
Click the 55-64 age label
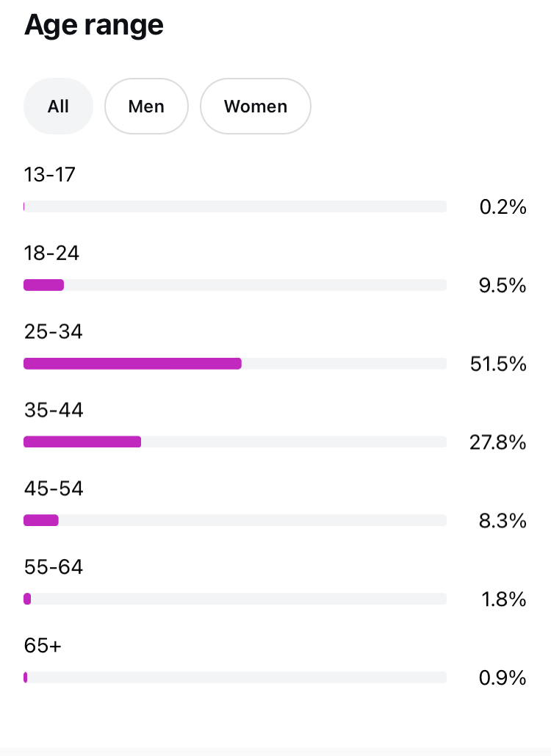point(54,567)
